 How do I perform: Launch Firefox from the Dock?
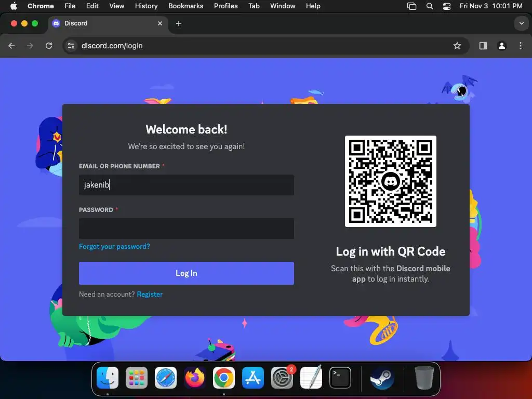[x=195, y=378]
